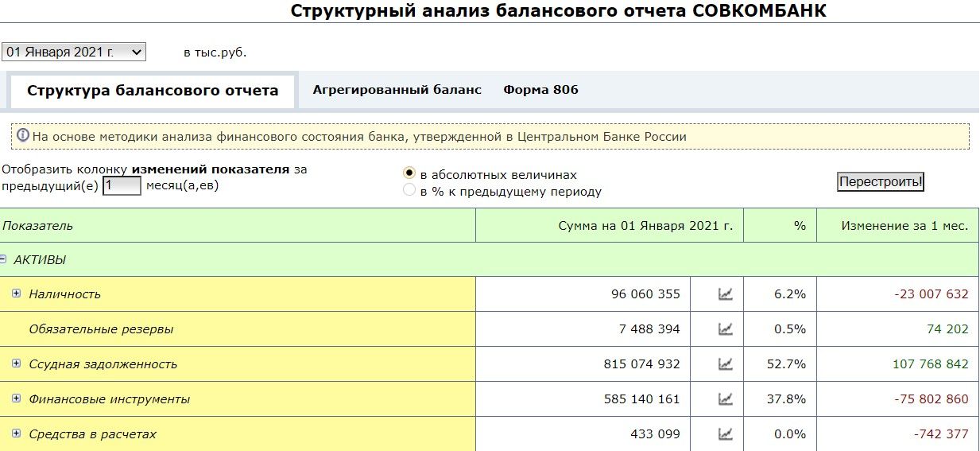Click the info icon in the methodology notice

[23, 135]
